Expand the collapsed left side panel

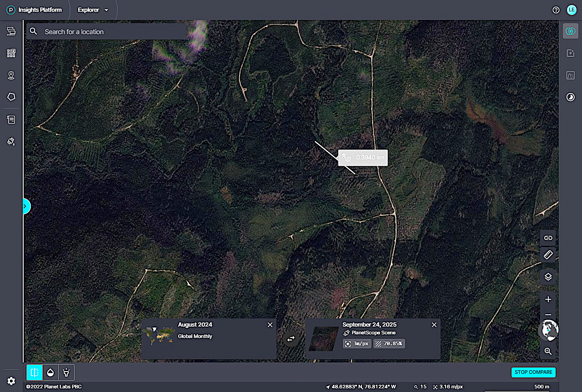click(x=25, y=207)
